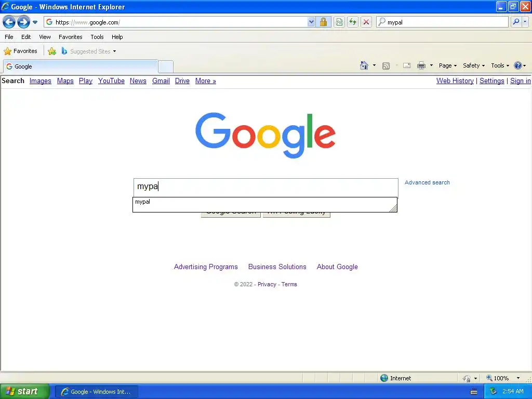532x399 pixels.
Task: Open the Safety command bar menu
Action: pyautogui.click(x=474, y=65)
